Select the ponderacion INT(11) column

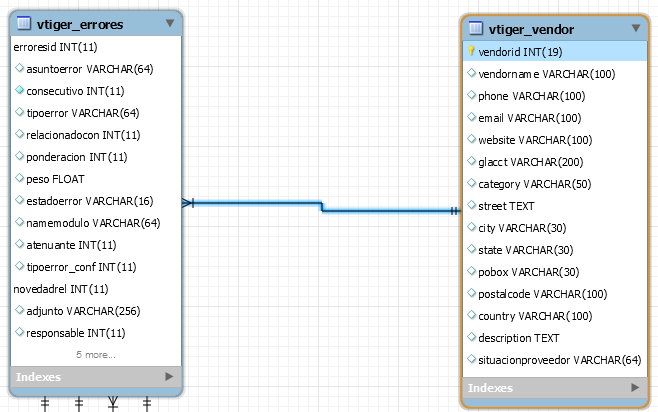point(96,157)
